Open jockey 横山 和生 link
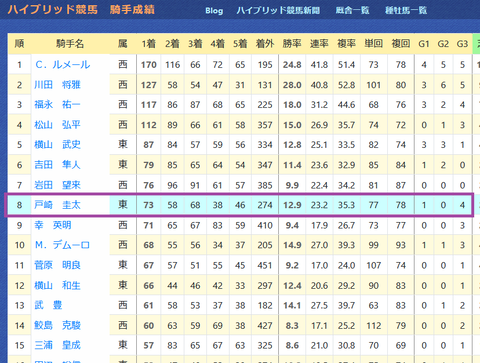The width and height of the screenshot is (480, 363). (57, 285)
